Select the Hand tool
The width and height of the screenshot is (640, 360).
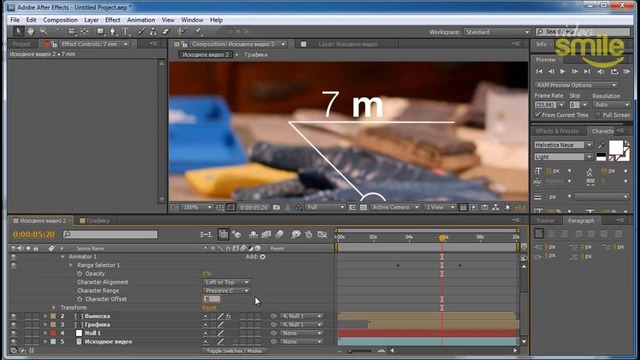[x=31, y=31]
